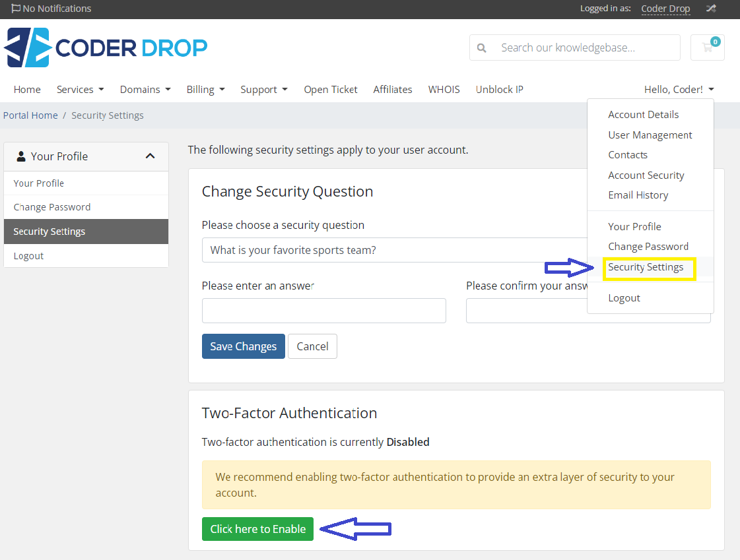740x560 pixels.
Task: Select User Management from the dropdown
Action: [650, 135]
